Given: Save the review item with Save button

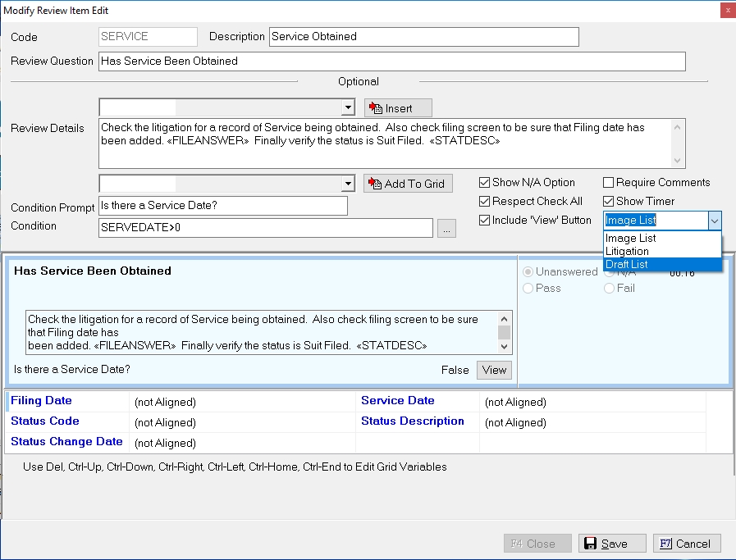Looking at the screenshot, I should tap(604, 544).
